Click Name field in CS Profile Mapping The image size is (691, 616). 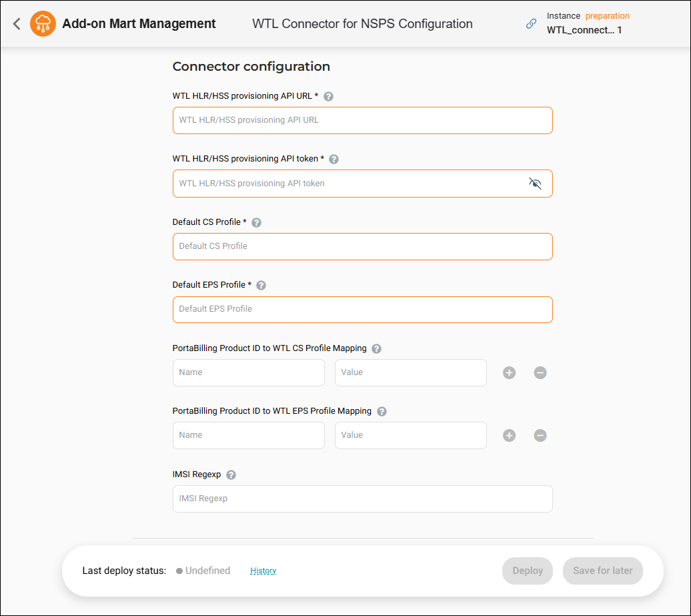coord(249,372)
